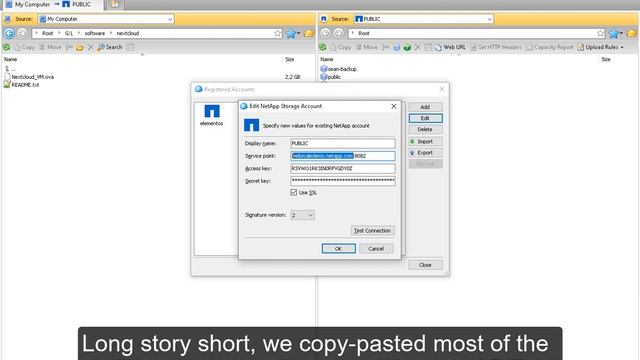
Task: Cancel the Edit NetApp Storage Account dialog
Action: [376, 249]
